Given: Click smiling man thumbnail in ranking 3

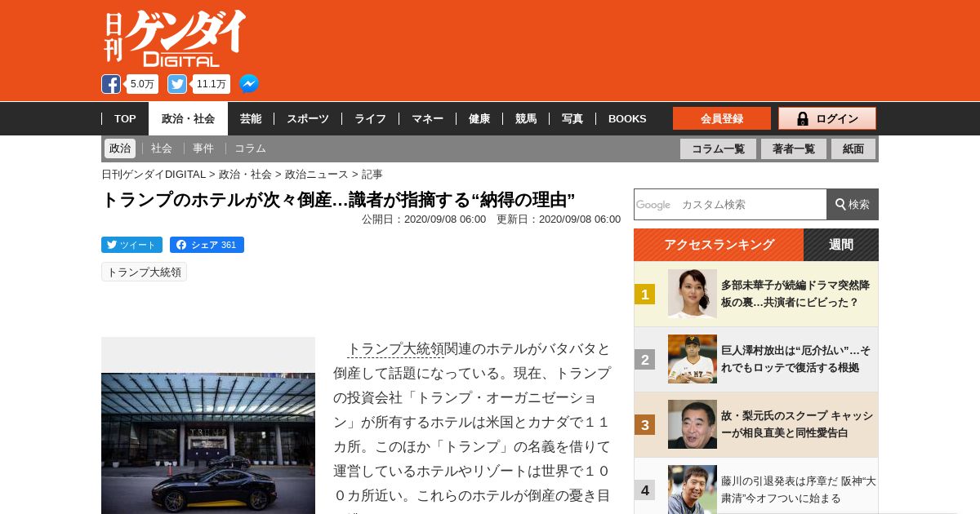Looking at the screenshot, I should (693, 424).
